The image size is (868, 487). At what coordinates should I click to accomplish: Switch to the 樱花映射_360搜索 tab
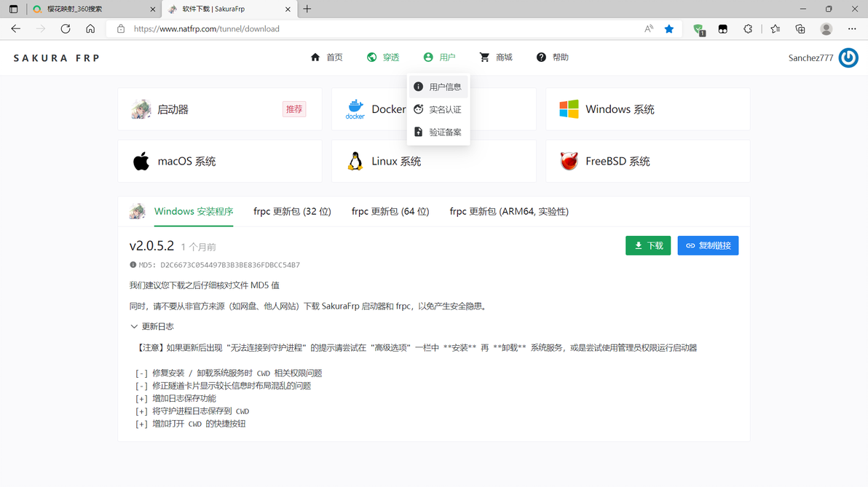93,9
